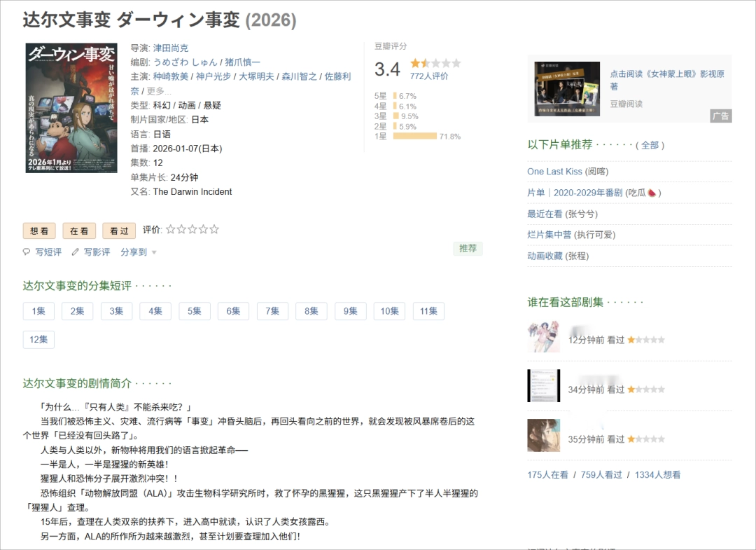The width and height of the screenshot is (756, 550).
Task: Open the Darwin Incident poster image
Action: [x=71, y=108]
